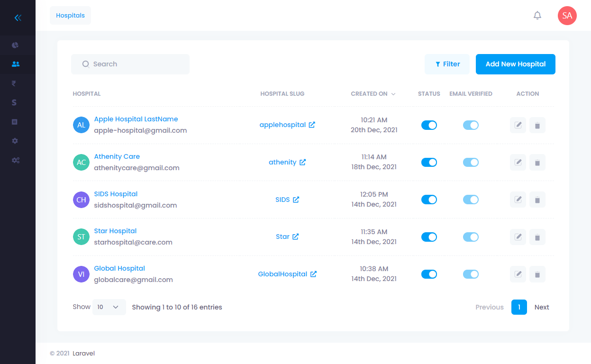Disable status switch for Global Hospital
This screenshot has width=591, height=364.
click(x=429, y=274)
